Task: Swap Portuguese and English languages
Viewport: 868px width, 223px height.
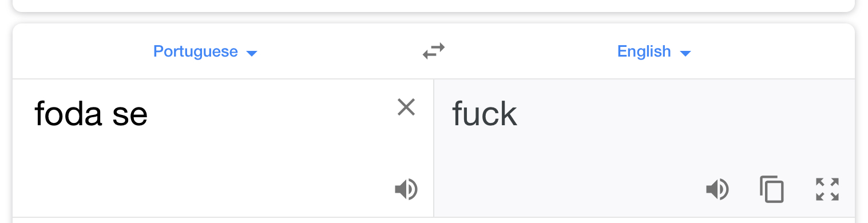Action: tap(434, 51)
